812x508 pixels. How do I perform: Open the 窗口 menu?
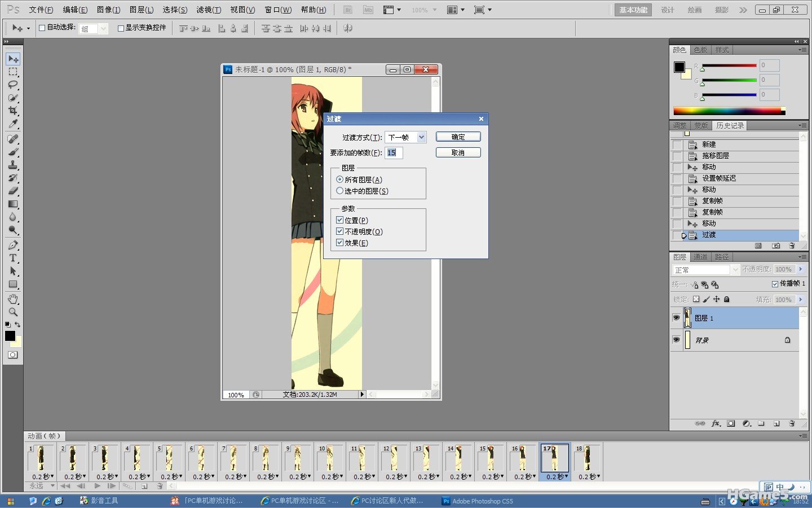[x=278, y=10]
